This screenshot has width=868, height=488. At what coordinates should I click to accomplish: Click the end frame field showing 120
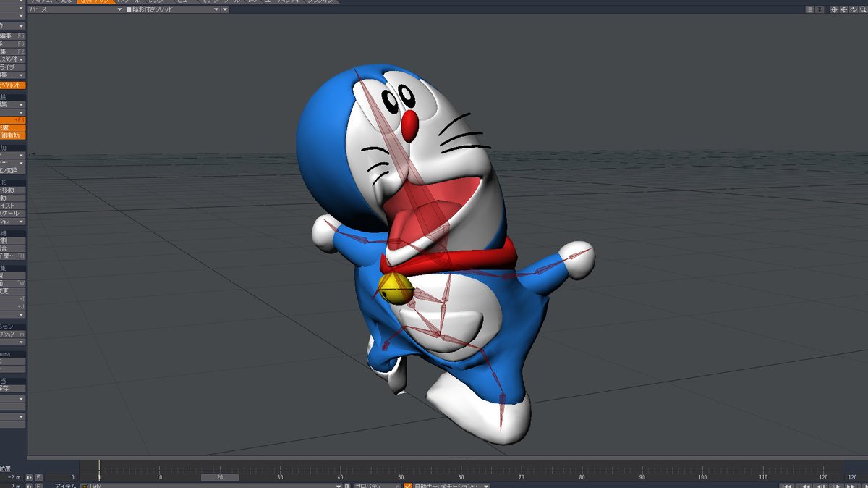pyautogui.click(x=851, y=477)
